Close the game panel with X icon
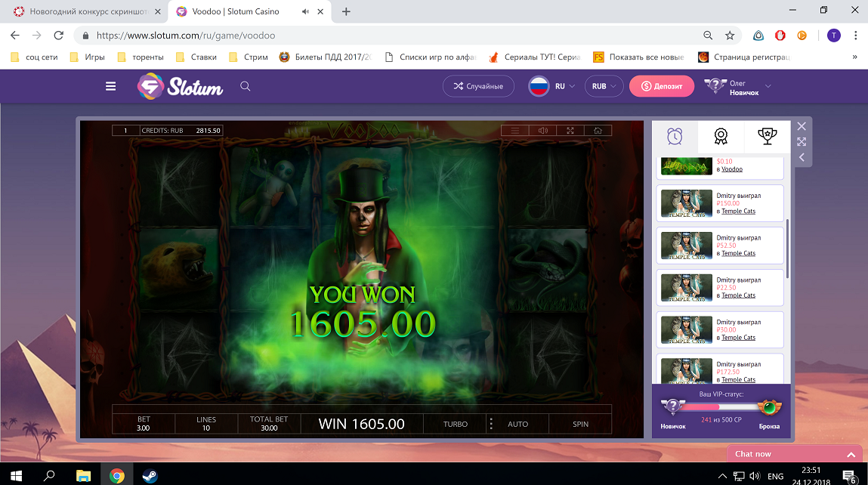This screenshot has width=868, height=485. tap(802, 126)
